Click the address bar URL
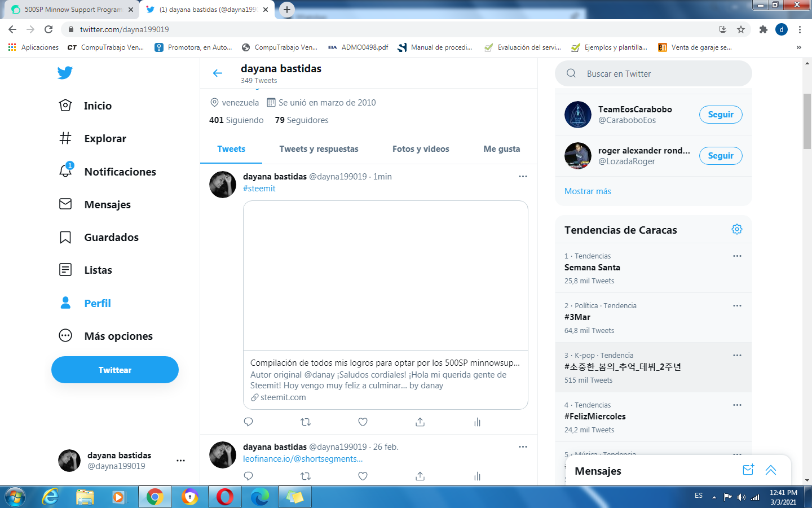The image size is (812, 508). (x=124, y=29)
